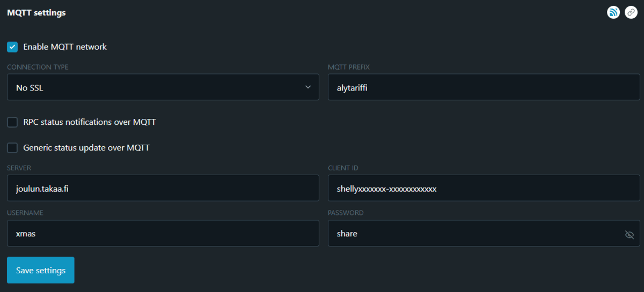The image size is (644, 292).
Task: Click the Generic status update label text
Action: (86, 147)
